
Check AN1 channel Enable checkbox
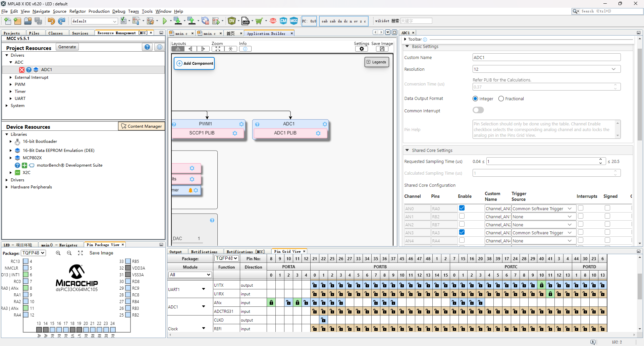462,216
